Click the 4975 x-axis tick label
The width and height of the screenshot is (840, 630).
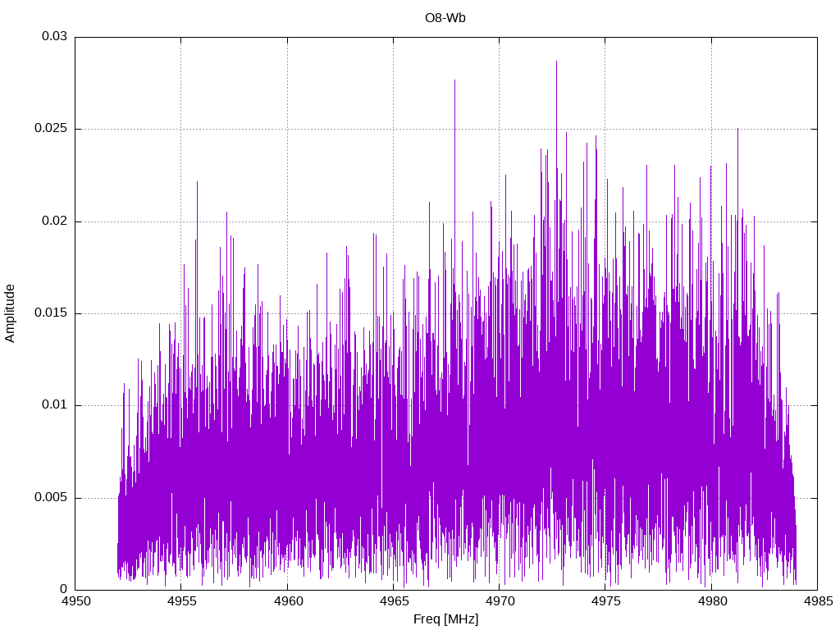(x=605, y=601)
